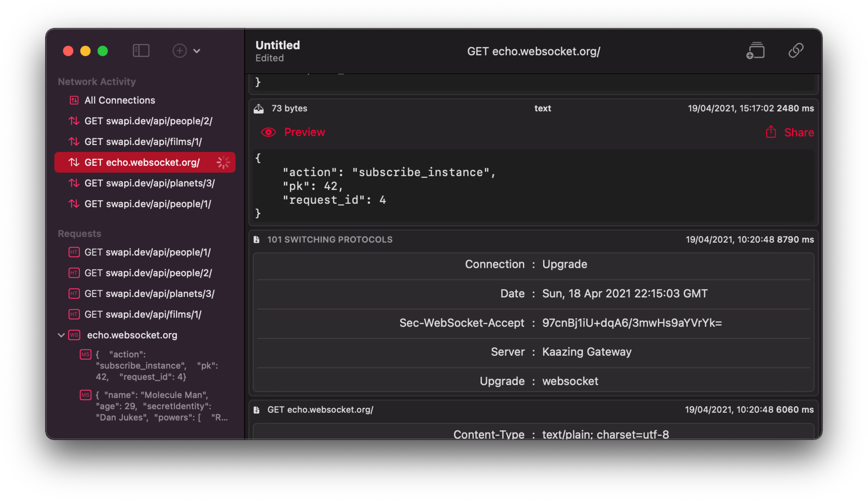Click the copy link chain icon

click(796, 51)
